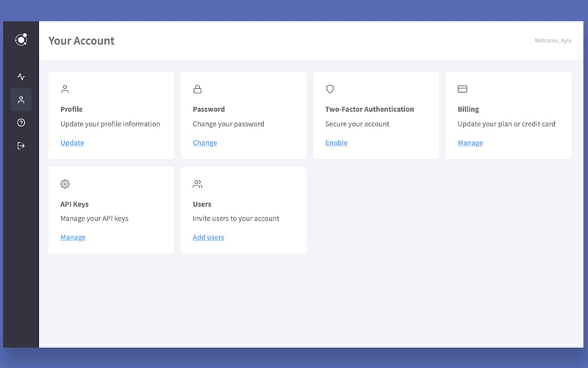
Task: Open the Manage link under API Keys
Action: pos(73,237)
